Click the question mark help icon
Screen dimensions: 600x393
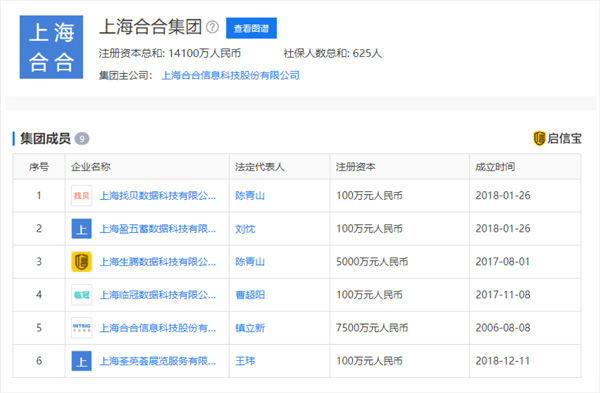tap(212, 27)
